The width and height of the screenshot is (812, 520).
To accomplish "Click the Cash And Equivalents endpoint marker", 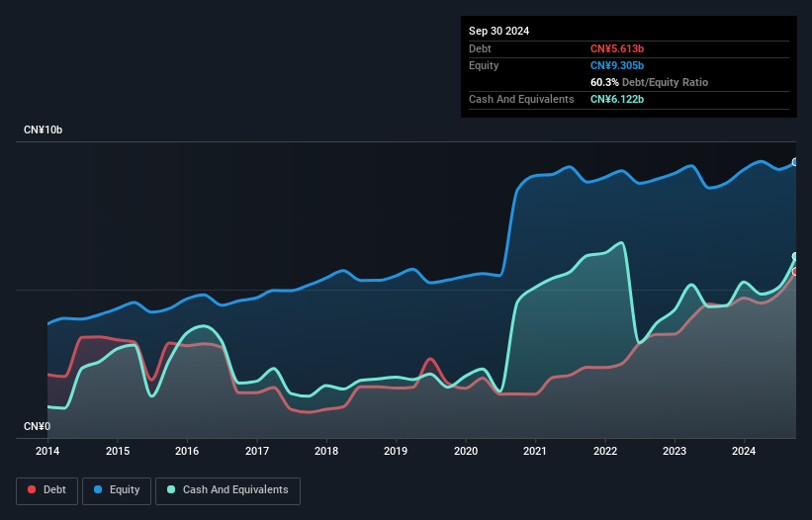I will 795,257.
